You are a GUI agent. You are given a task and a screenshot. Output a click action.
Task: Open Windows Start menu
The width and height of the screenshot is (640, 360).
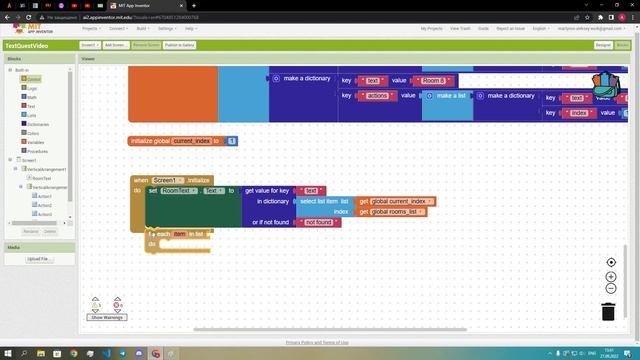8,353
